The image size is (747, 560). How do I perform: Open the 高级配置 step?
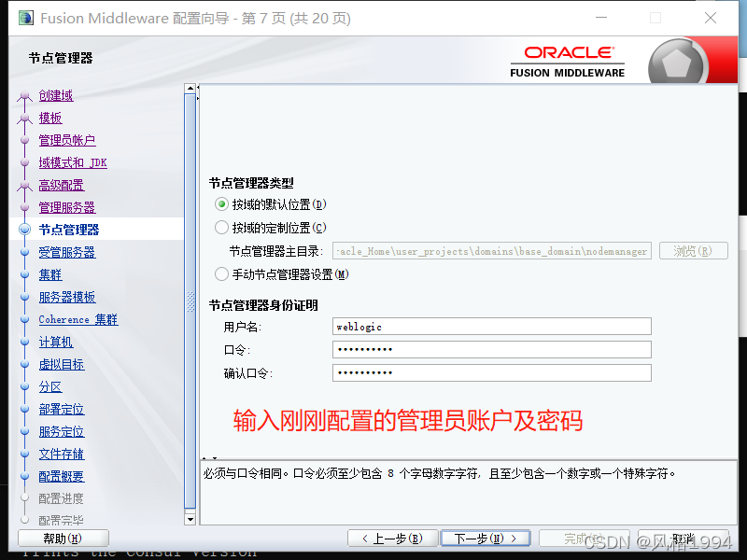pyautogui.click(x=62, y=185)
